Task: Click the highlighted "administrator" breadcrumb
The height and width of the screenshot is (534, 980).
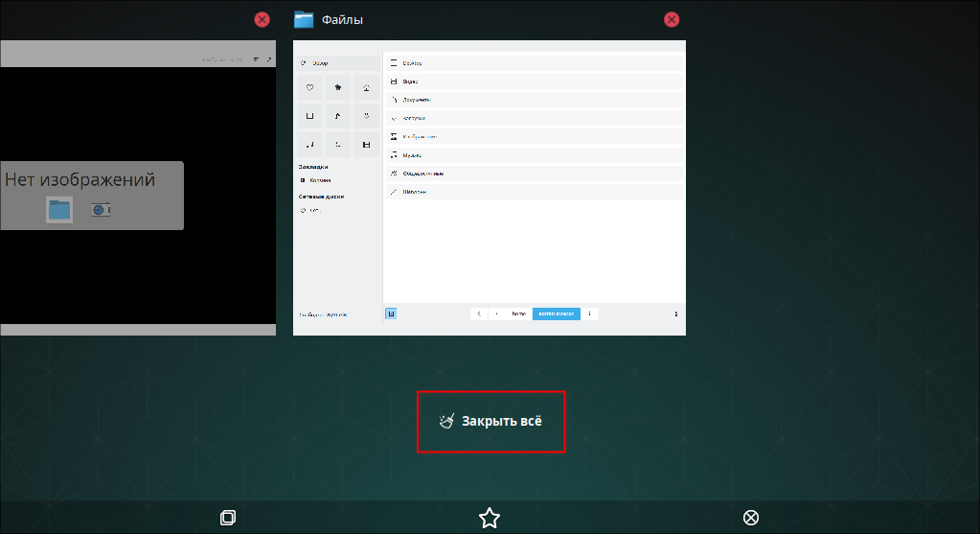Action: click(x=556, y=313)
